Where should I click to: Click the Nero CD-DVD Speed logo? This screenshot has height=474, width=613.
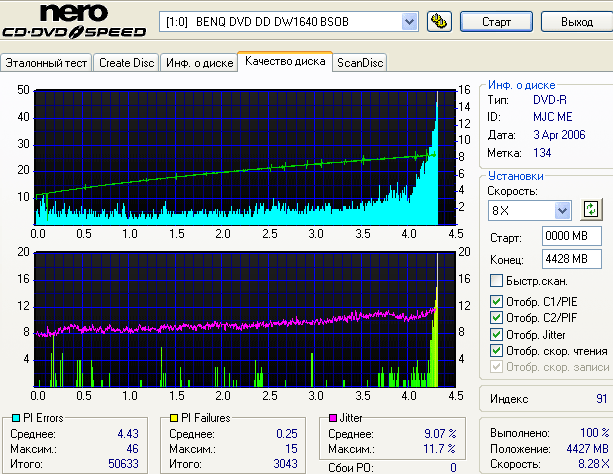(x=74, y=20)
